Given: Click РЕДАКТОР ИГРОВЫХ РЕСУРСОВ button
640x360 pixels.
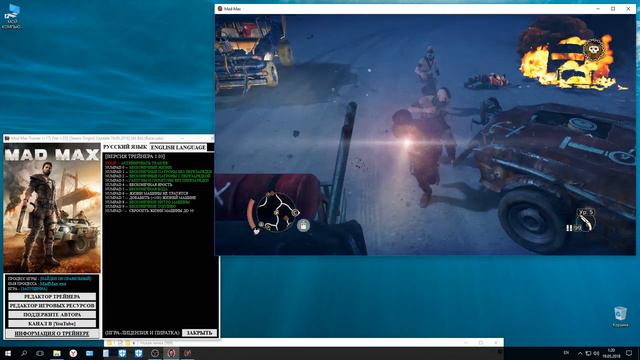Looking at the screenshot, I should point(52,306).
